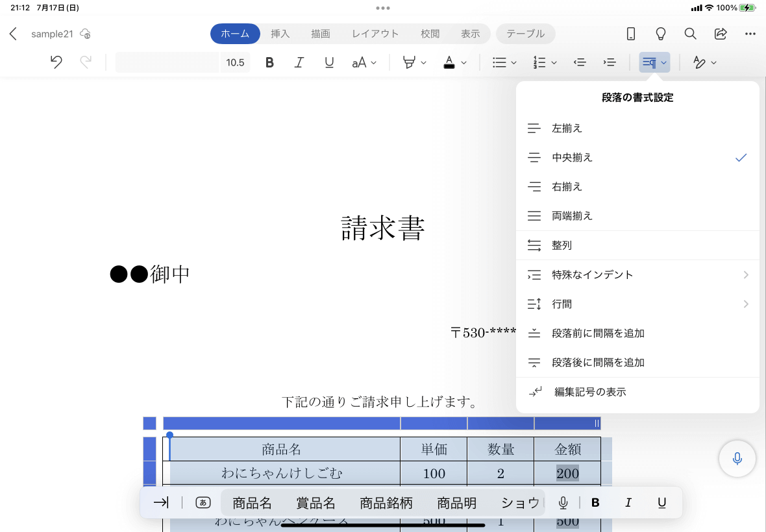Open the lightbulb tell-me assistant
The width and height of the screenshot is (766, 532).
pos(660,34)
